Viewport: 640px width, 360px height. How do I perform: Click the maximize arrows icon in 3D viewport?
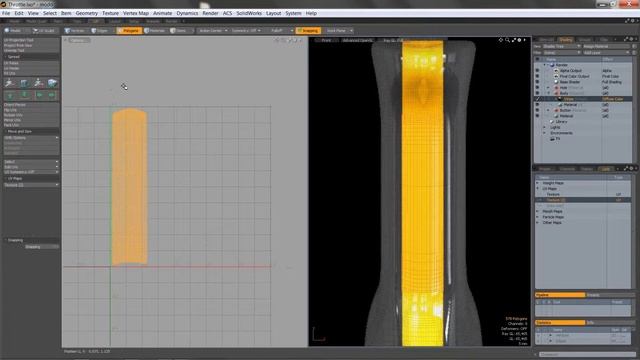pyautogui.click(x=513, y=40)
